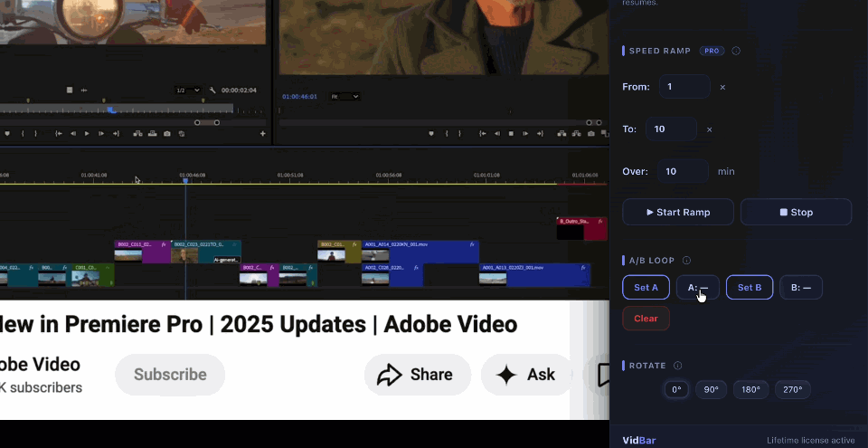This screenshot has height=448, width=868.
Task: Select 90° rotation
Action: pyautogui.click(x=712, y=390)
